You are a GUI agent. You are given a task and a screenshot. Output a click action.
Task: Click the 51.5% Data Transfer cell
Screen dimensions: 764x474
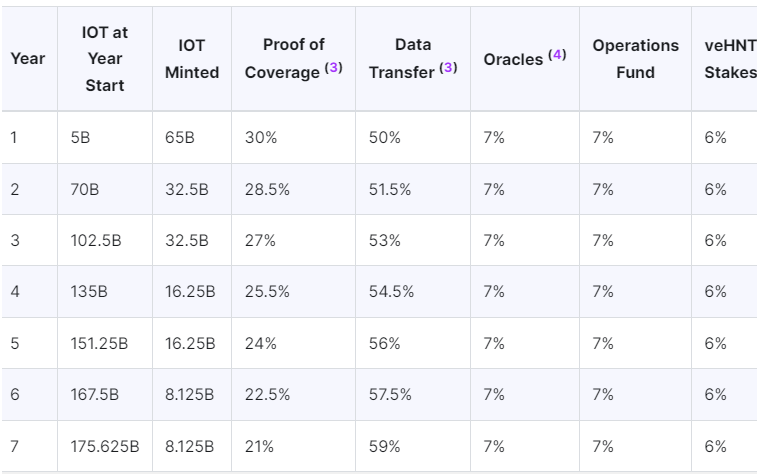[390, 190]
